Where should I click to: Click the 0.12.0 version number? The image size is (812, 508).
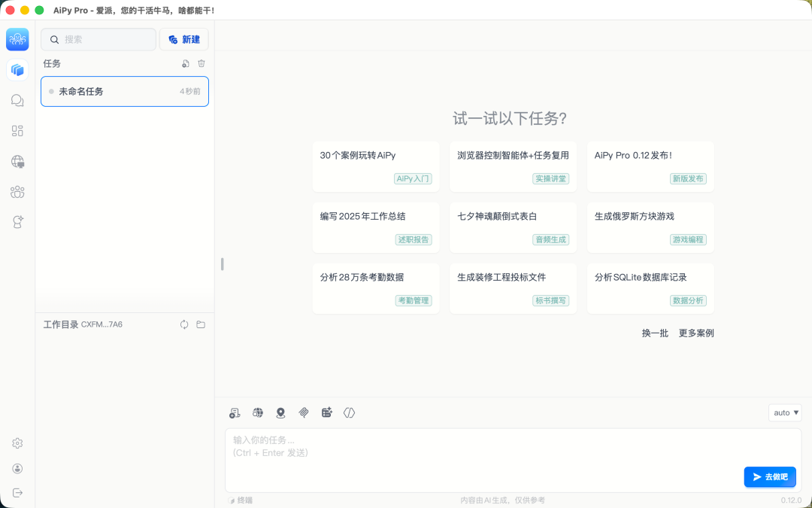click(791, 500)
